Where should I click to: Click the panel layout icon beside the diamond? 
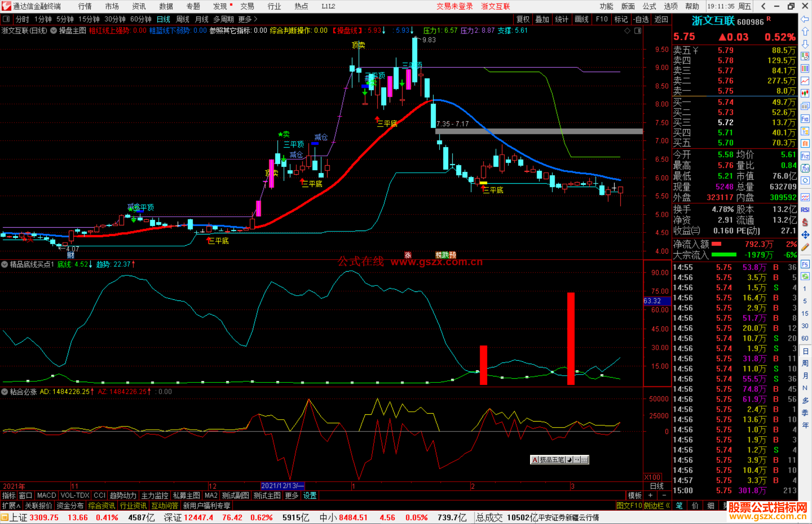pos(638,31)
